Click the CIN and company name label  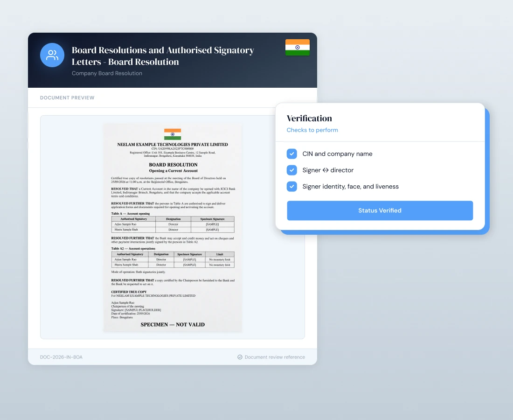click(x=337, y=154)
